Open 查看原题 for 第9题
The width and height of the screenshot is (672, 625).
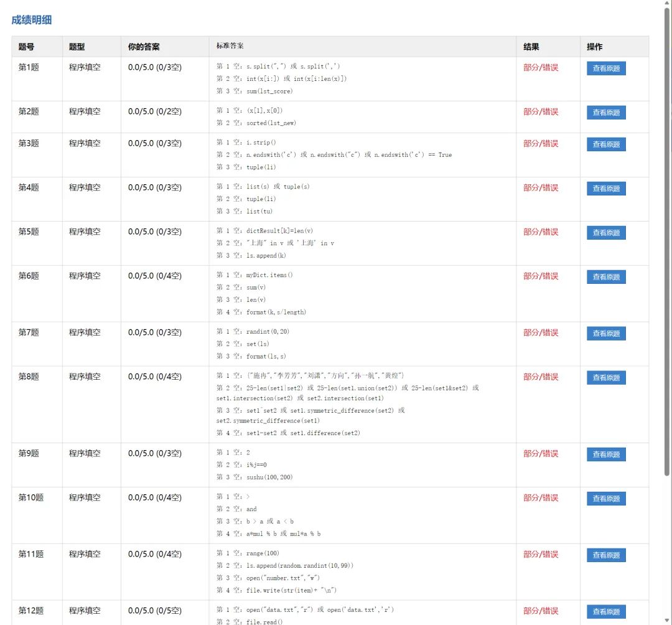606,454
